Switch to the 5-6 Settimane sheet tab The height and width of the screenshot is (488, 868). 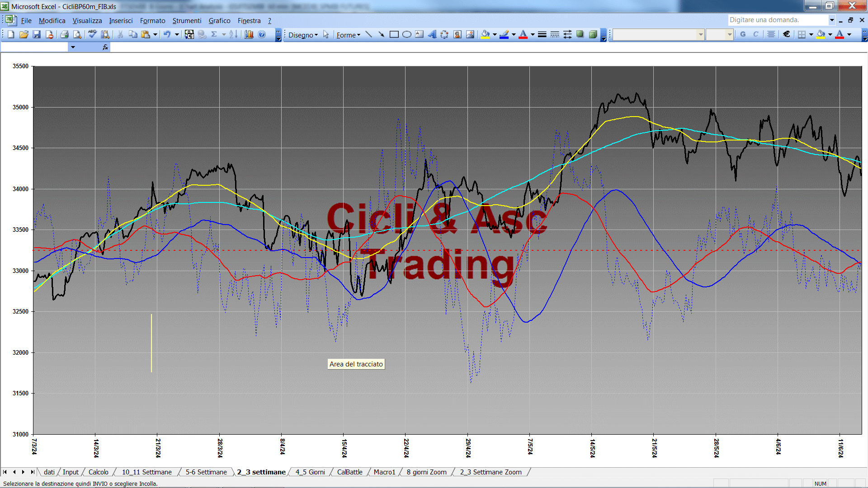click(206, 472)
